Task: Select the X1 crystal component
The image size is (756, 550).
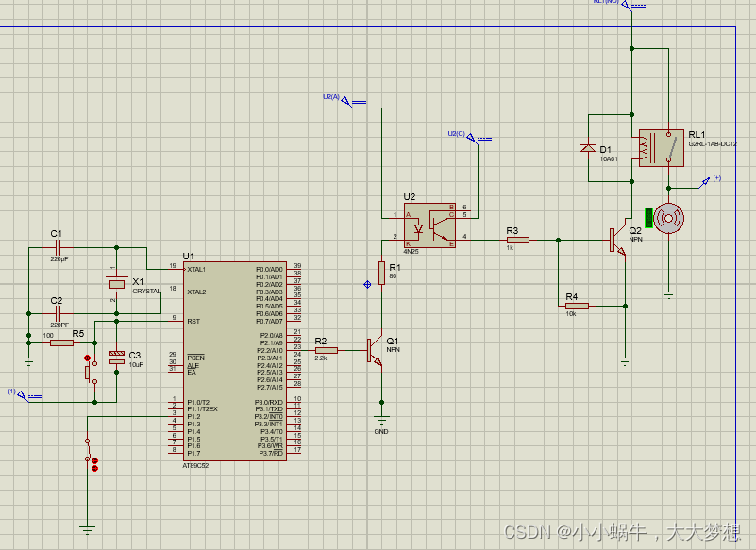Action: pyautogui.click(x=116, y=284)
